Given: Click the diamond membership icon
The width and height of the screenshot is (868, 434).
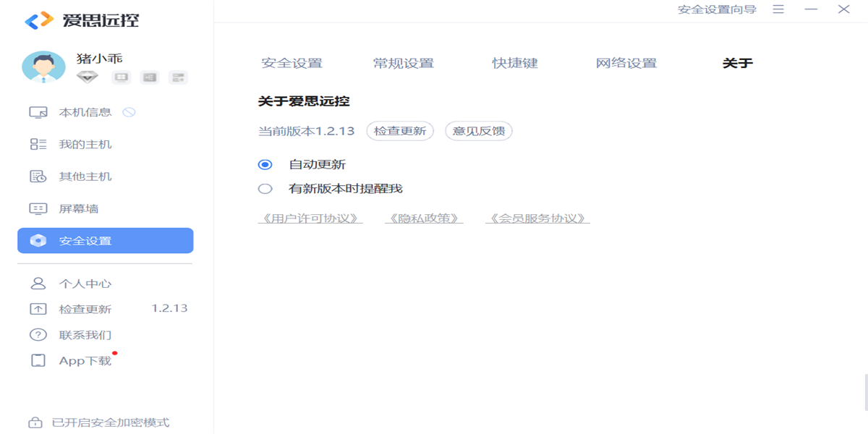Looking at the screenshot, I should (88, 77).
